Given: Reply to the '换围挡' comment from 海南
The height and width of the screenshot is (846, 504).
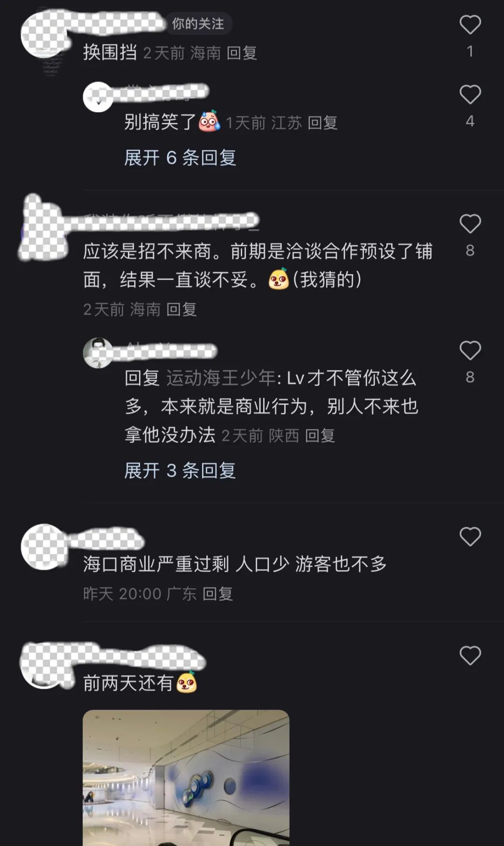Looking at the screenshot, I should pos(242,53).
